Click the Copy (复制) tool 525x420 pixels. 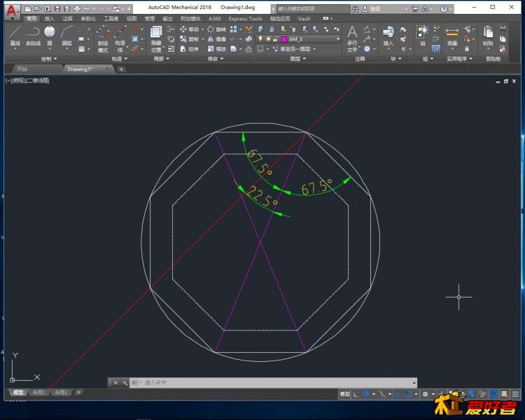[190, 39]
